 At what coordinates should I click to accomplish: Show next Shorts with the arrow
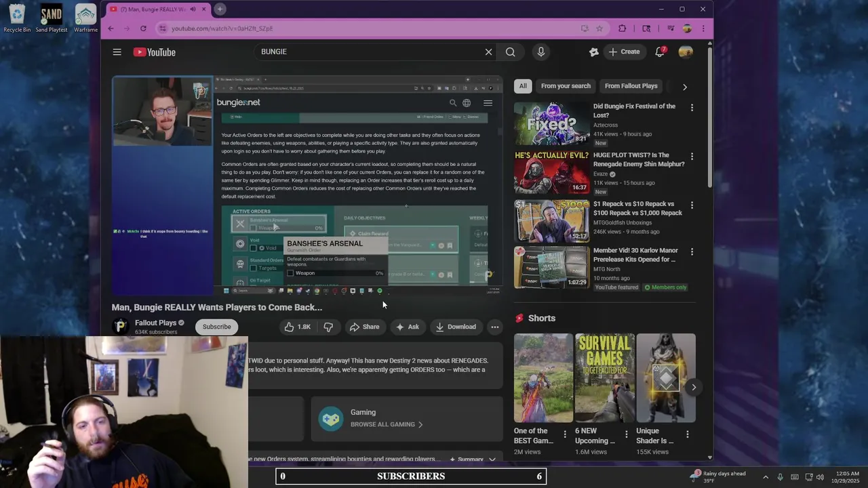click(x=693, y=388)
